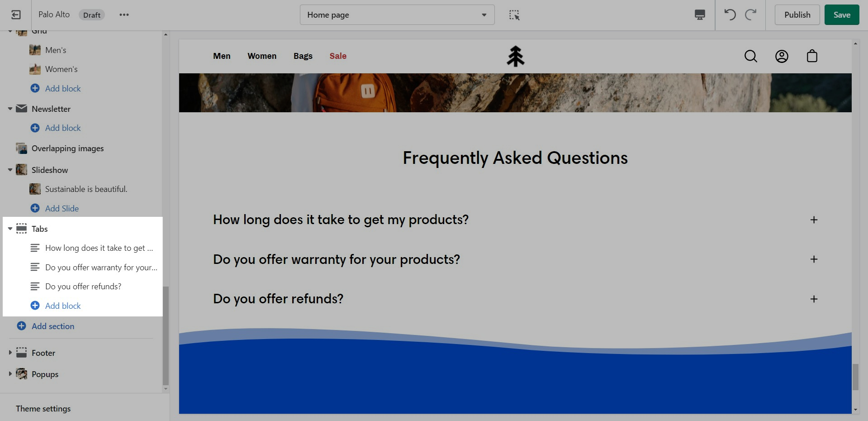
Task: Open the shopping bag cart icon
Action: tap(812, 56)
